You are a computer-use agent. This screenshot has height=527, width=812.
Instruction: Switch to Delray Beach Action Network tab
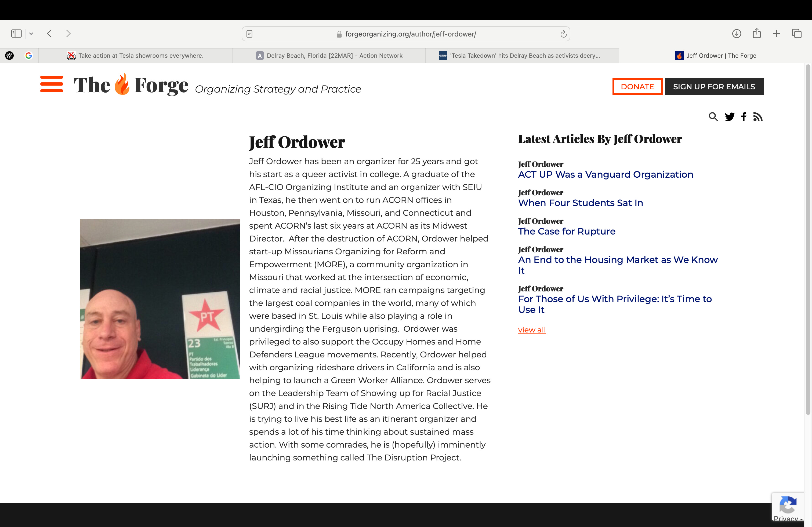(329, 56)
